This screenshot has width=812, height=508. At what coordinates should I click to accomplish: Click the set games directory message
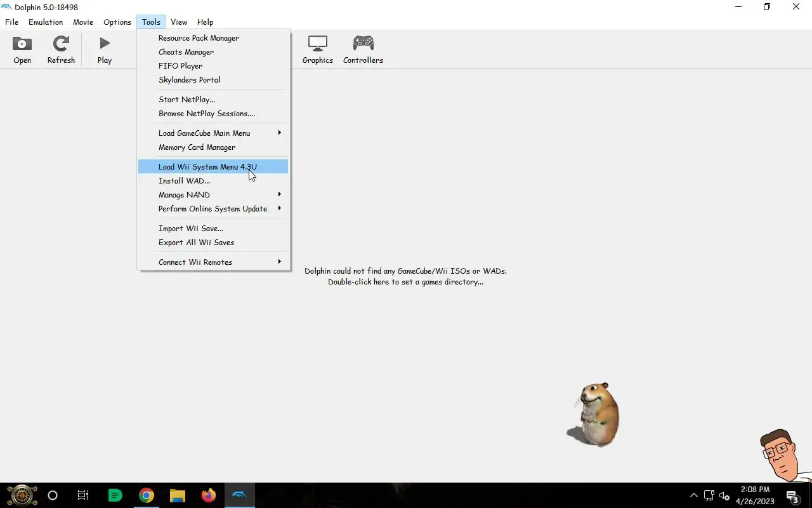[x=405, y=276]
